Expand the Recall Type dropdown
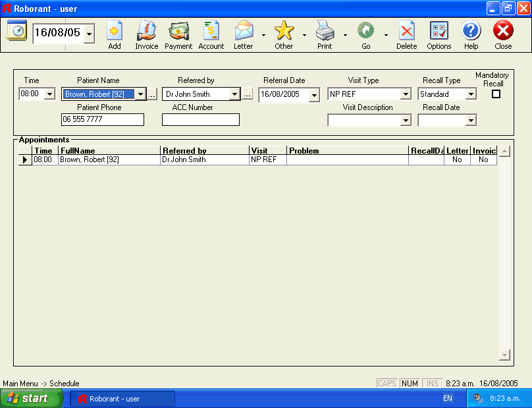This screenshot has width=532, height=408. 471,94
